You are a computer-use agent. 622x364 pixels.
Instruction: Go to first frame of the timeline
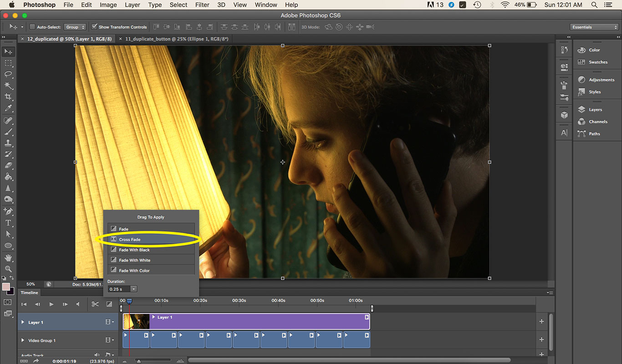24,304
